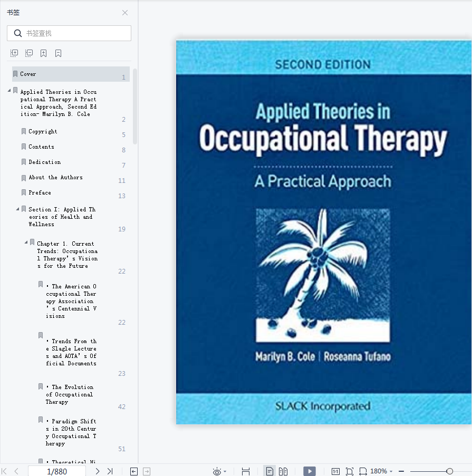This screenshot has height=476, width=472.
Task: Click the Preface bookmark flag icon
Action: coord(24,192)
